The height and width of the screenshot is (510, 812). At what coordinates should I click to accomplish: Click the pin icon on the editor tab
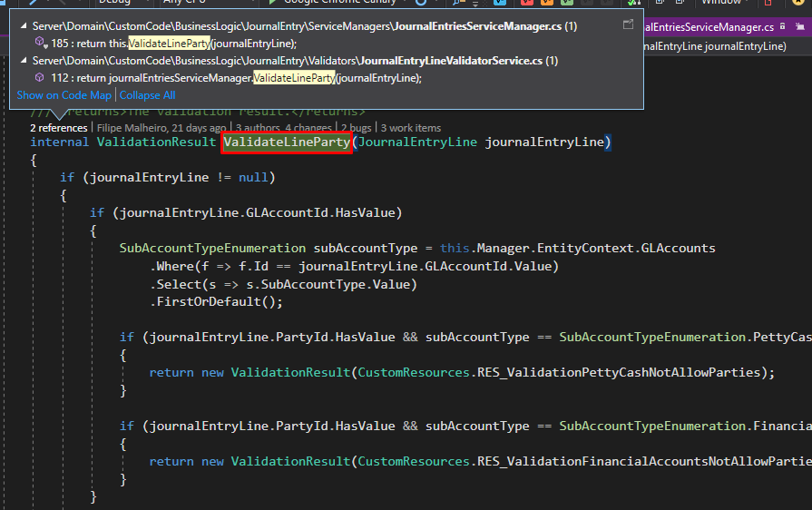(x=782, y=26)
